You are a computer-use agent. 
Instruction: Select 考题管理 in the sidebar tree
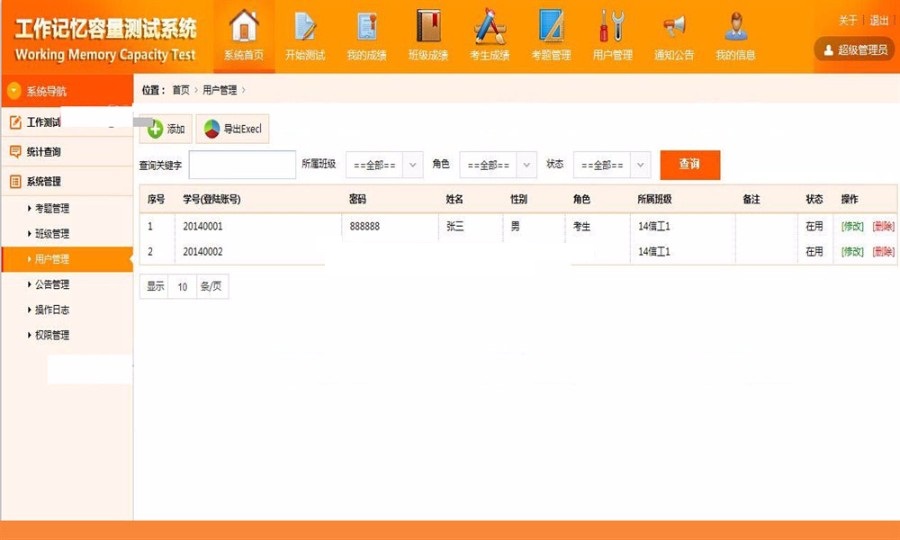[x=52, y=209]
